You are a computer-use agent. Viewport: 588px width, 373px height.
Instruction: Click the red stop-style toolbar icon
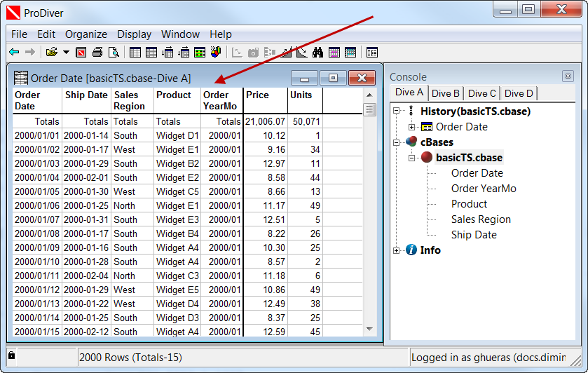pyautogui.click(x=81, y=52)
